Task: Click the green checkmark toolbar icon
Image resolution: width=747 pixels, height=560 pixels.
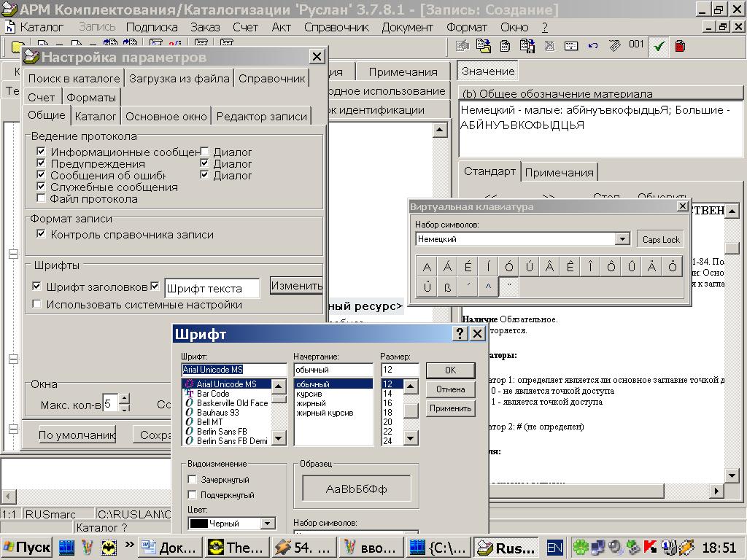Action: (x=659, y=47)
